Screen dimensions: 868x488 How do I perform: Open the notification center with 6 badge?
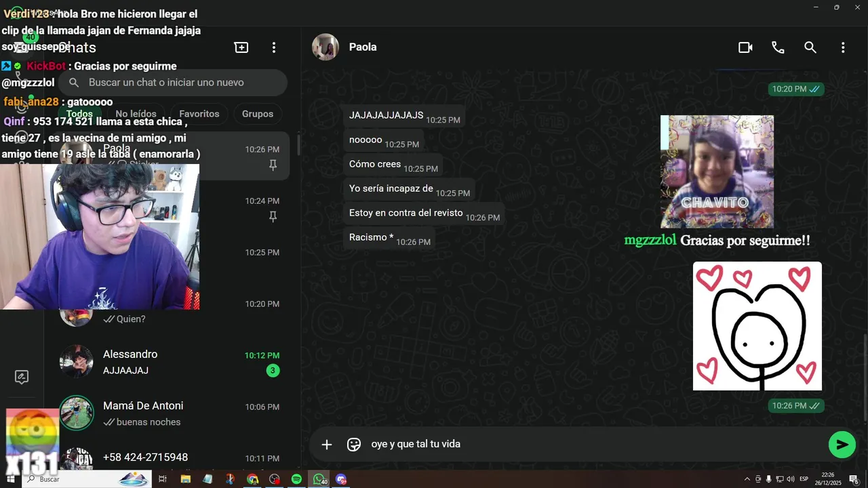click(854, 479)
